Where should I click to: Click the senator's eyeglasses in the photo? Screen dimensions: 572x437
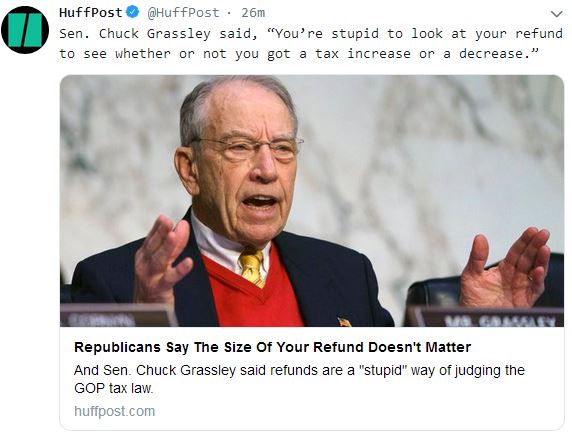pos(248,147)
